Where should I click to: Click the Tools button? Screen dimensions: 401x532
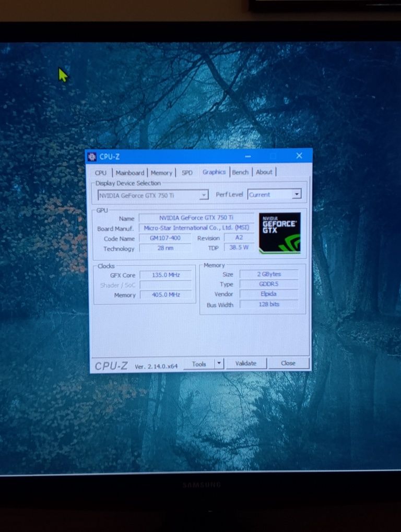tap(199, 364)
